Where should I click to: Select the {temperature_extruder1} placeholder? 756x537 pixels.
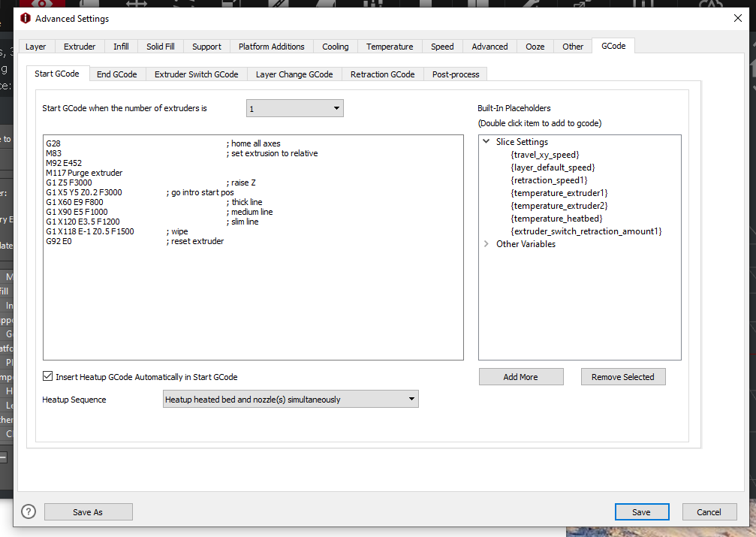(x=559, y=193)
